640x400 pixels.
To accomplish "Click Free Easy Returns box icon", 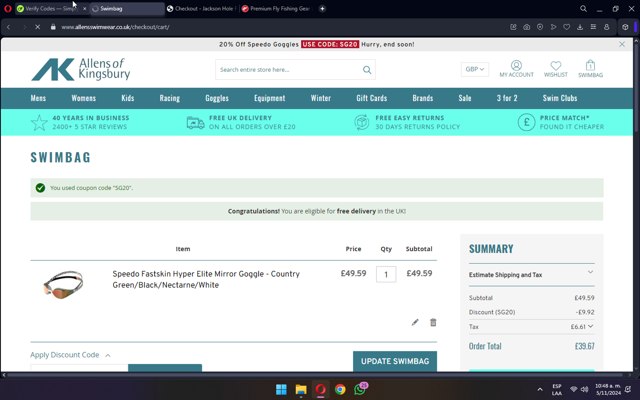I will [362, 122].
